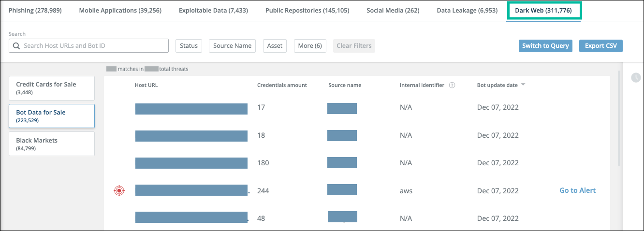Screen dimensions: 644x231
Task: Click the Switch to Query button
Action: [545, 46]
